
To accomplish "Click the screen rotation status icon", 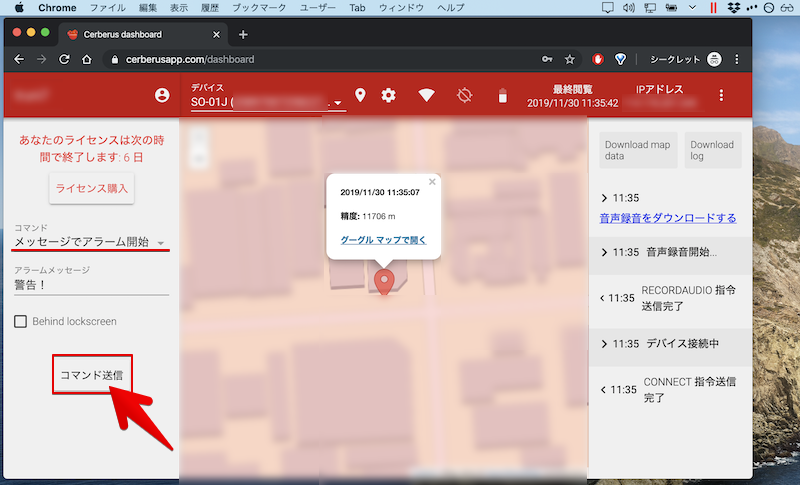I will [x=464, y=96].
